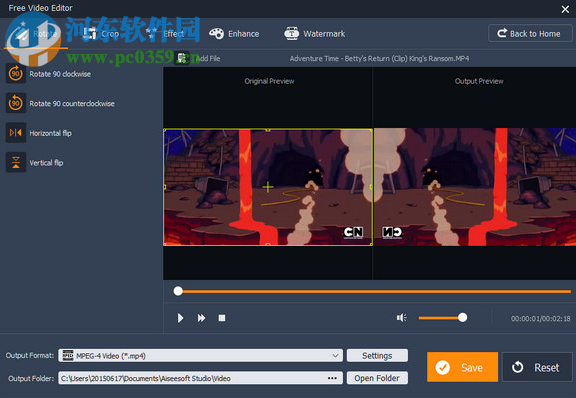Click the playback time 00:00:01/00:02:18
Screen dimensions: 576x398
[540, 319]
